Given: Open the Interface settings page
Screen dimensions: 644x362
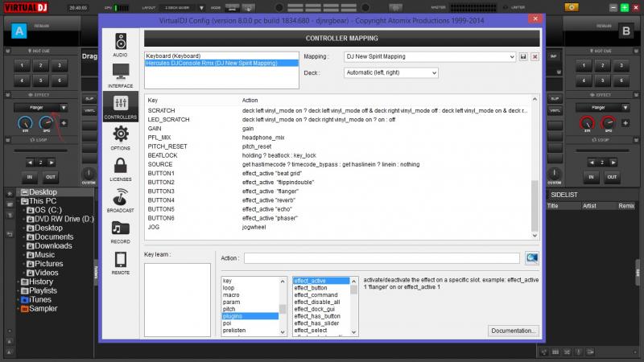Looking at the screenshot, I should 120,76.
